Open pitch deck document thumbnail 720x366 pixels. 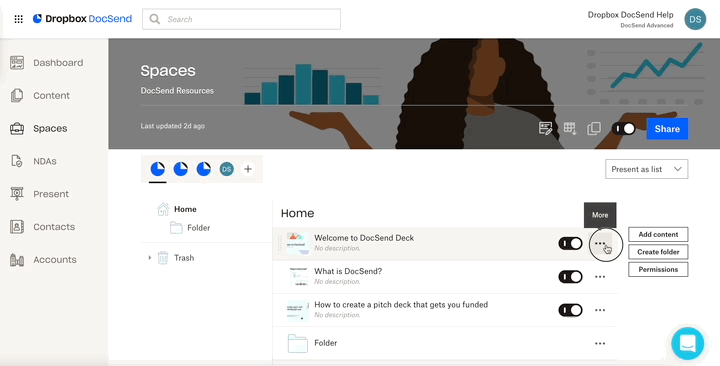298,310
